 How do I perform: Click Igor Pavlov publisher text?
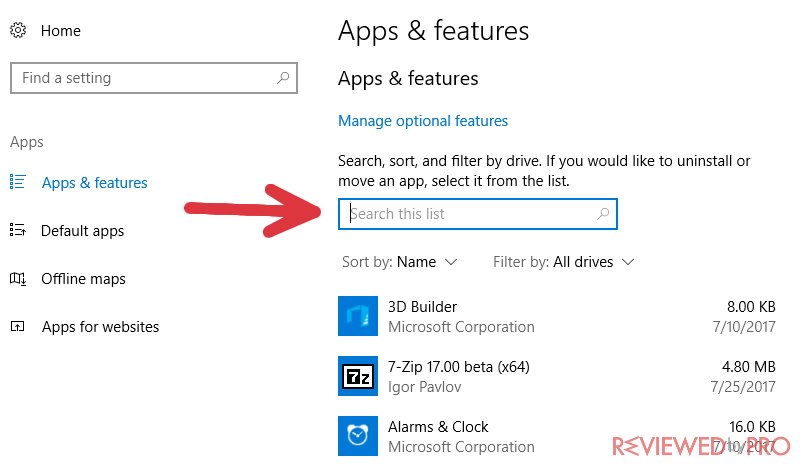[x=425, y=387]
